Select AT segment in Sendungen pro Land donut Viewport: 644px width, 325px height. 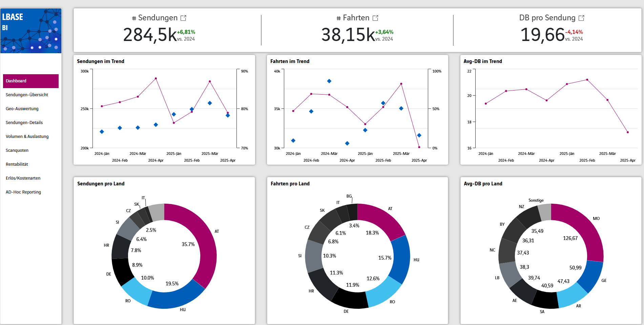click(x=207, y=242)
